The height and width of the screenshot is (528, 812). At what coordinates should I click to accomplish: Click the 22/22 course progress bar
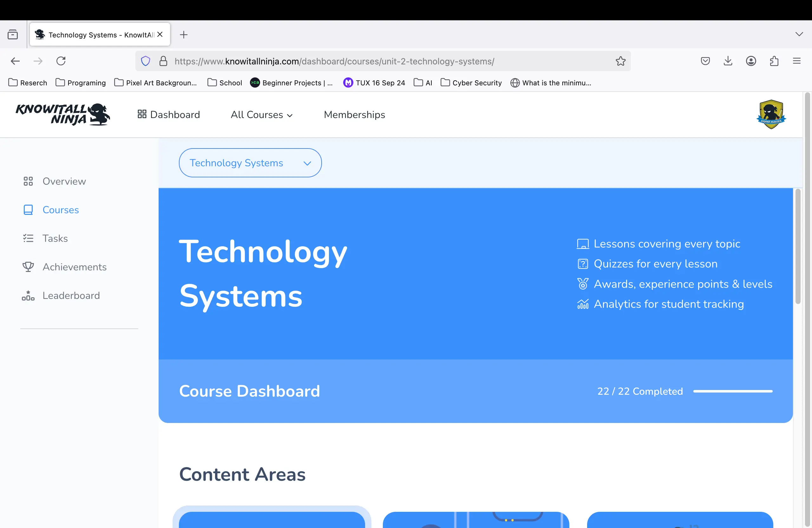(732, 392)
